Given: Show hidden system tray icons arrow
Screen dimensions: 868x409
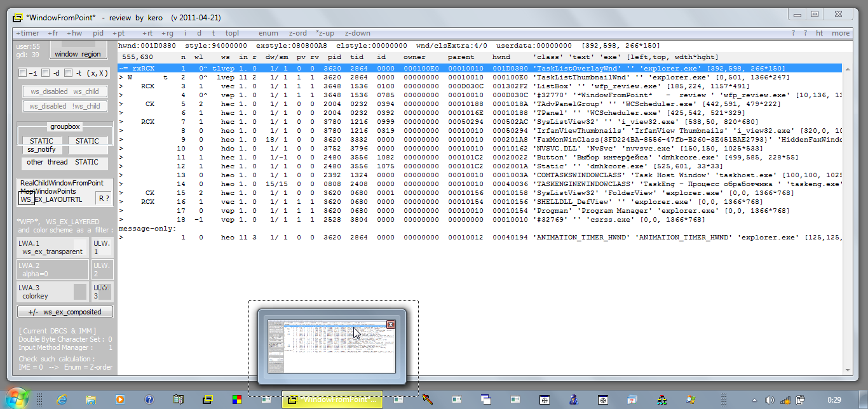Looking at the screenshot, I should pos(755,400).
